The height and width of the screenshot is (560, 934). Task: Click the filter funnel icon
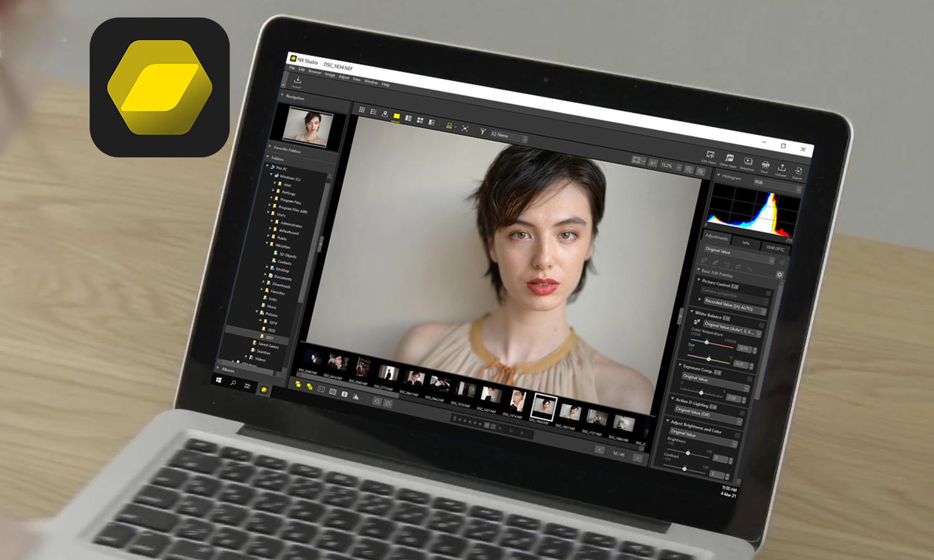click(x=482, y=131)
